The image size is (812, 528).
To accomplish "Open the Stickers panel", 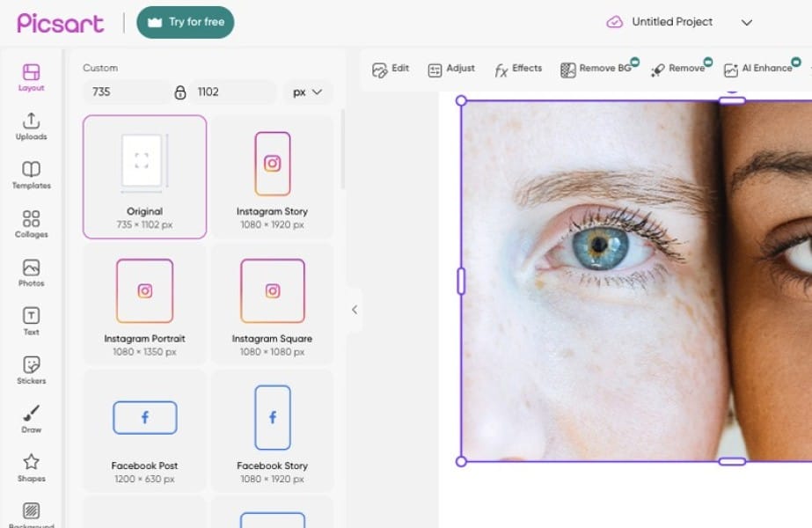I will 31,370.
